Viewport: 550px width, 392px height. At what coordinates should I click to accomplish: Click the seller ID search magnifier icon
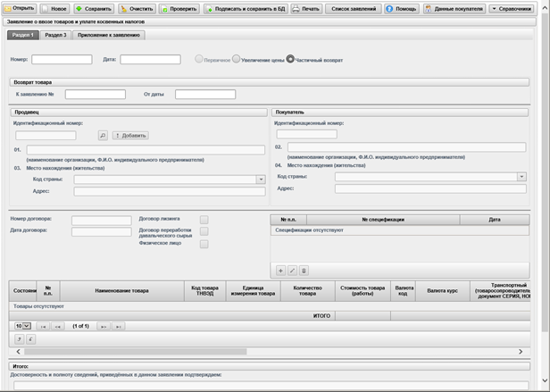tap(103, 135)
